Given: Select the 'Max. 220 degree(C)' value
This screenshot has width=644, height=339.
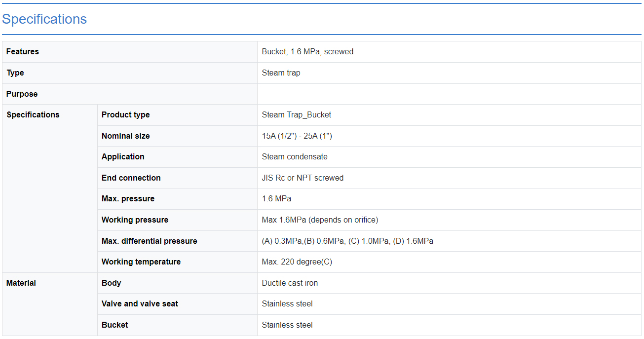Looking at the screenshot, I should click(297, 262).
